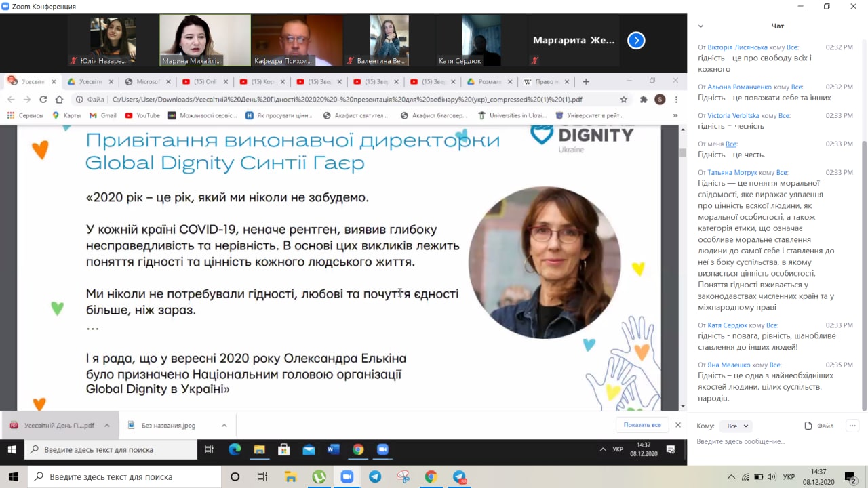868x488 pixels.
Task: Click sender name Катя Сердюк in chat
Action: (x=727, y=325)
